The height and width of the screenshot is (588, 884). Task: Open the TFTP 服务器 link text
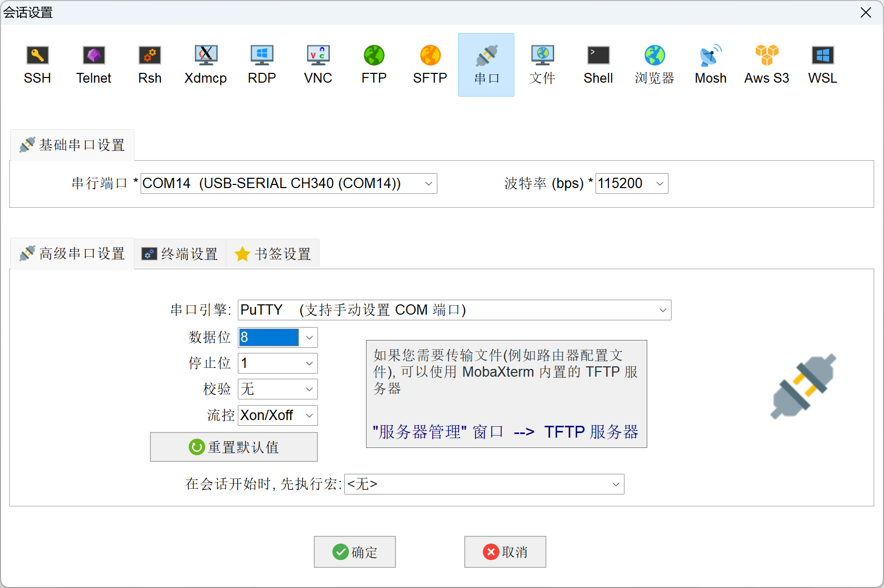coord(591,432)
